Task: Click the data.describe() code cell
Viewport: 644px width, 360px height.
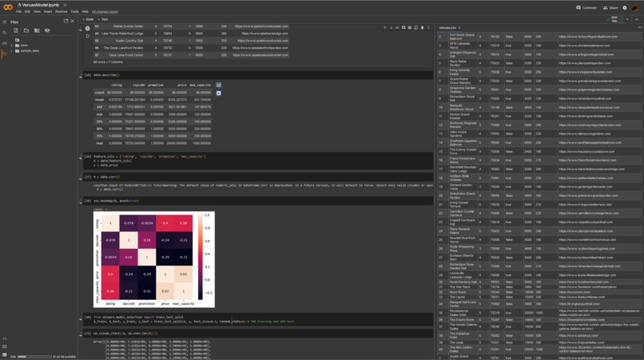Action: click(258, 75)
